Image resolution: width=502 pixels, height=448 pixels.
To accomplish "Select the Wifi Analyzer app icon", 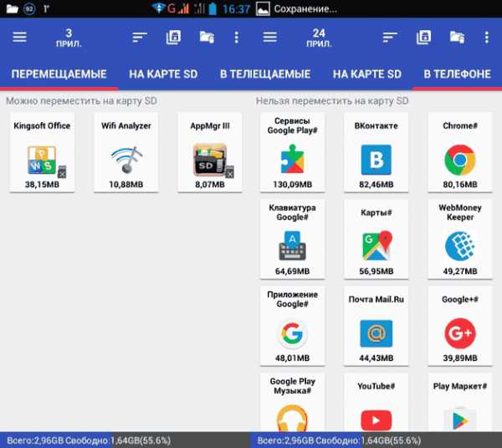I will pos(127,160).
